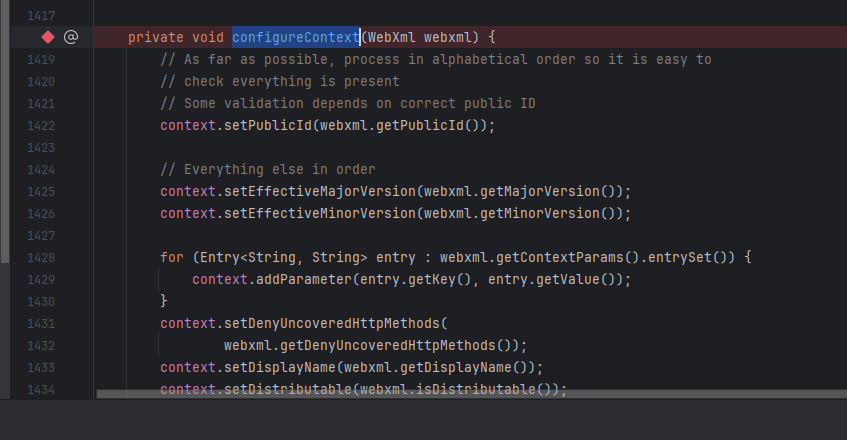Toggle breakpoint at line number 1422

41,125
